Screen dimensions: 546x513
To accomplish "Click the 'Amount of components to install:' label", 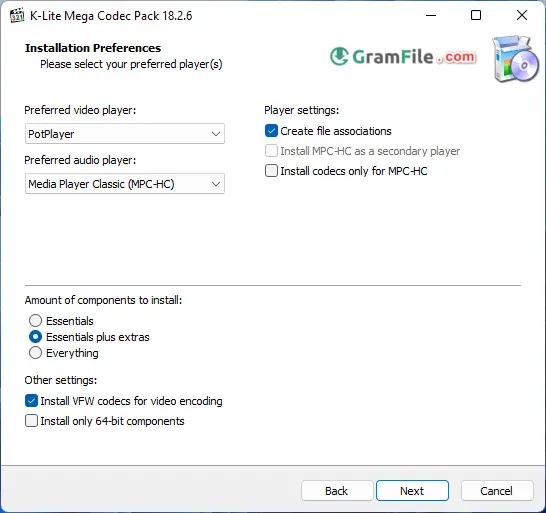I will pyautogui.click(x=103, y=300).
